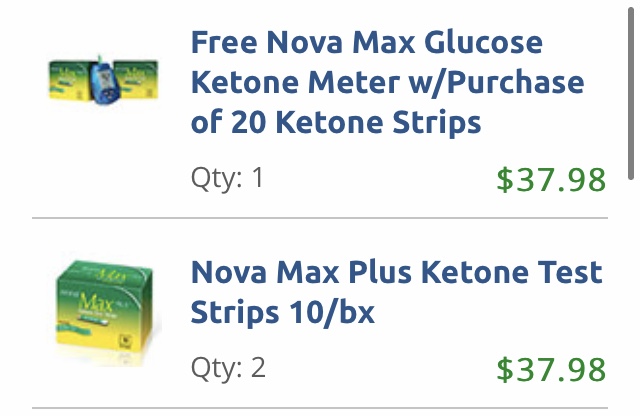Image resolution: width=640 pixels, height=416 pixels.
Task: Click the green Nova Max Plus strips box image
Action: (103, 300)
